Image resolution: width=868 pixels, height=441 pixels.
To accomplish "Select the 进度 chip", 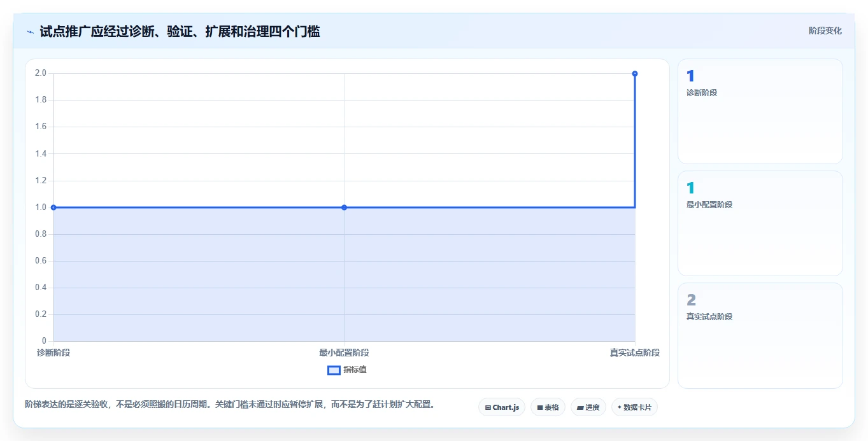I will [588, 407].
